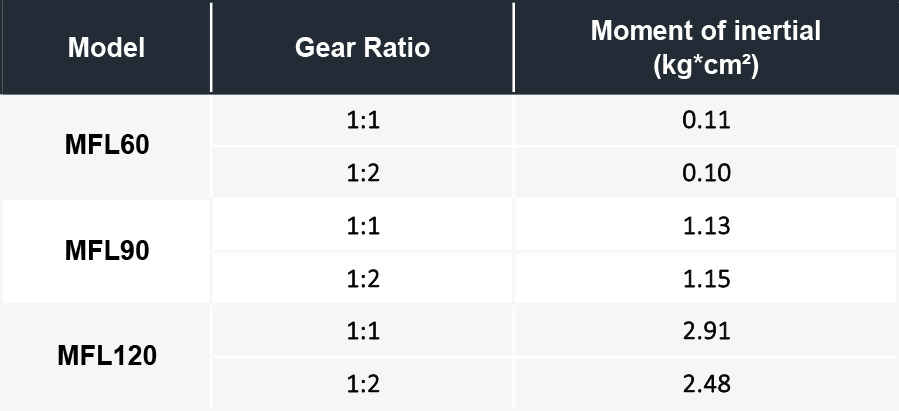Click the Gear Ratio column header

362,48
